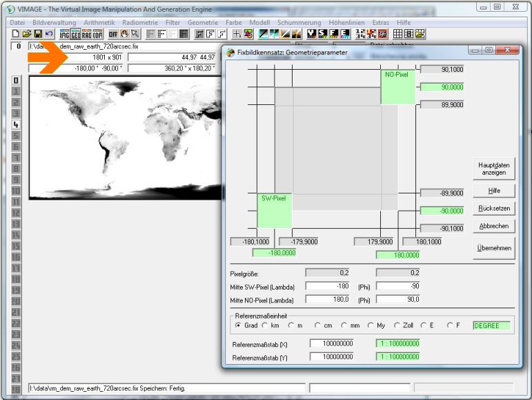Click the Referenzmaßstab (X) input field
This screenshot has height=400, width=532.
pyautogui.click(x=331, y=343)
